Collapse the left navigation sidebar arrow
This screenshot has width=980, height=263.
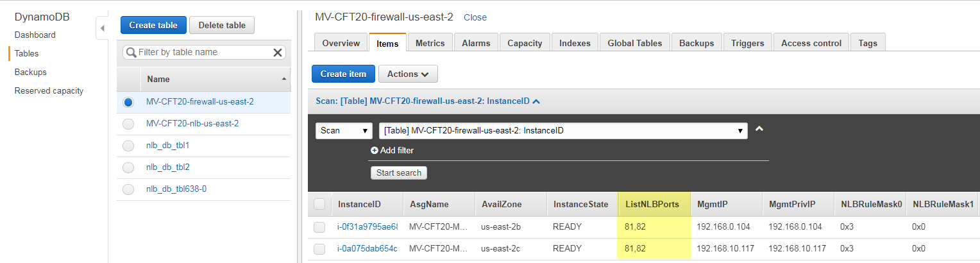[x=102, y=29]
